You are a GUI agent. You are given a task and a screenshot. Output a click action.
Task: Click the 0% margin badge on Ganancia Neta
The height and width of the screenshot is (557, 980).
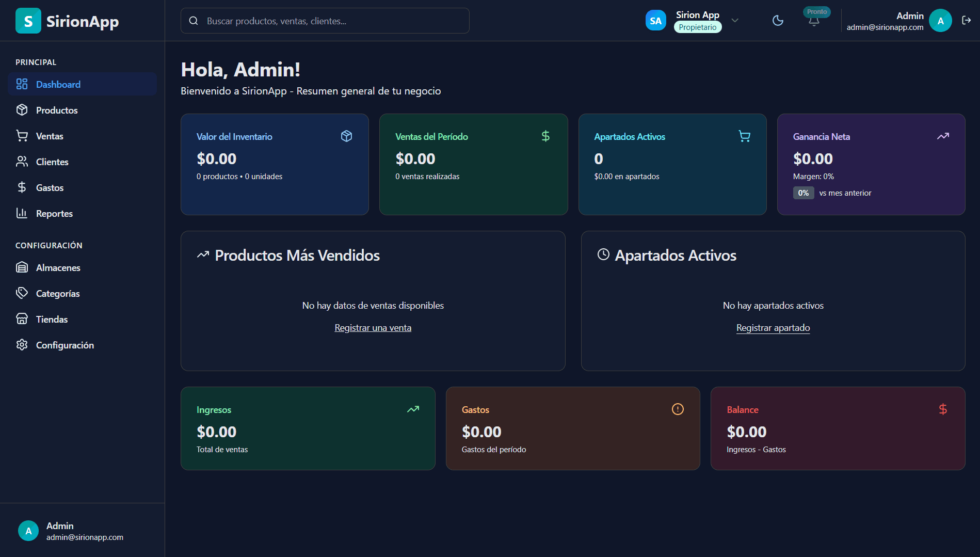803,193
